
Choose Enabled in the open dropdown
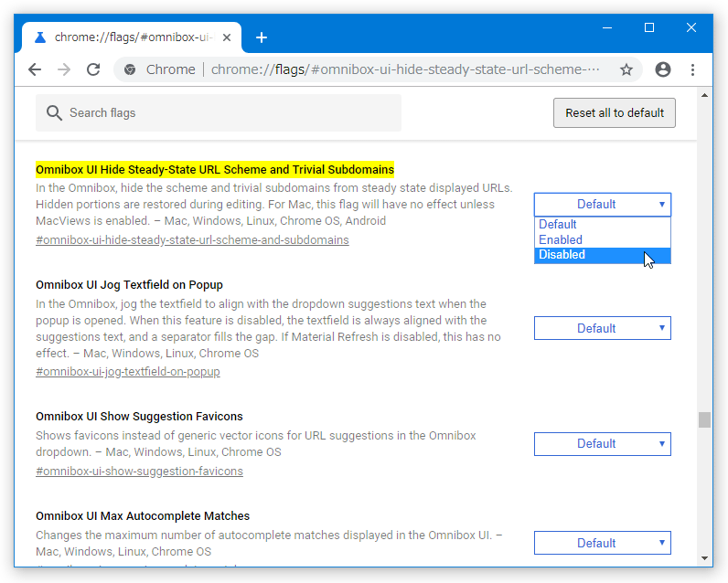point(602,239)
